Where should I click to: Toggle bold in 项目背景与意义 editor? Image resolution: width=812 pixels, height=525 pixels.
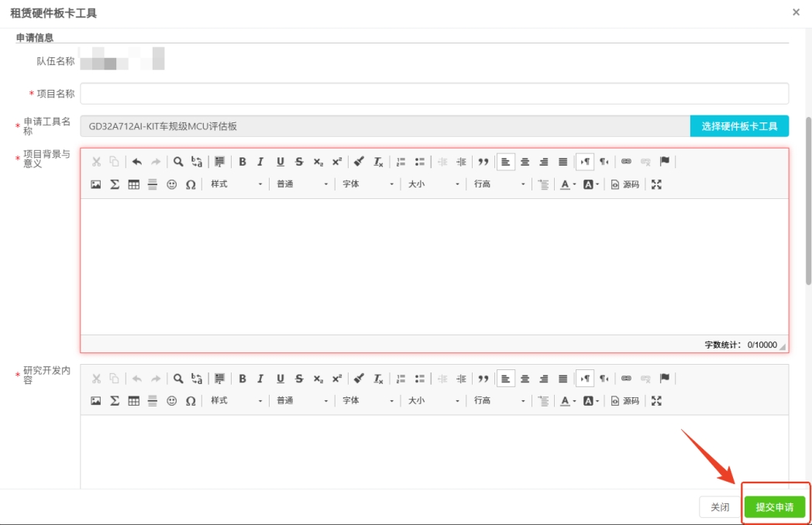tap(243, 162)
